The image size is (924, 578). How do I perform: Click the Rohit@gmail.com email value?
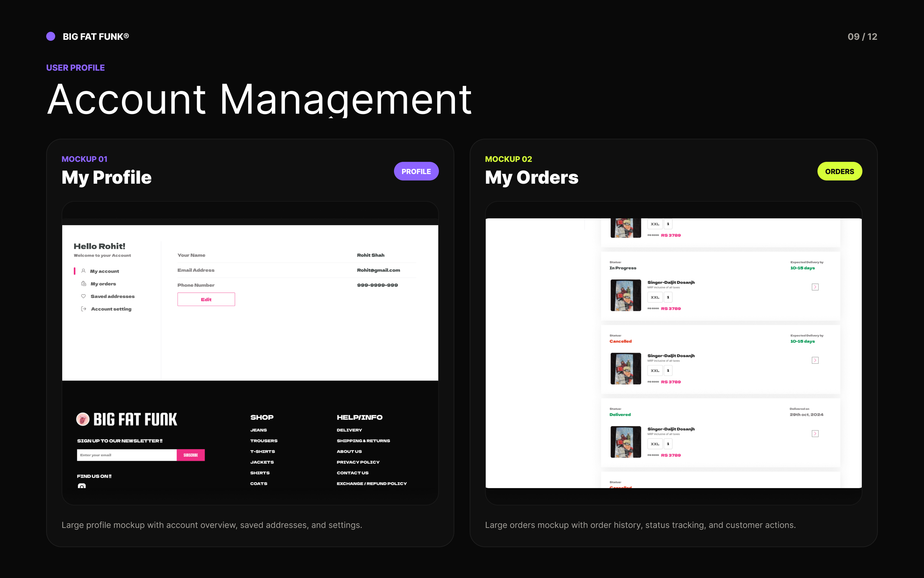coord(378,270)
